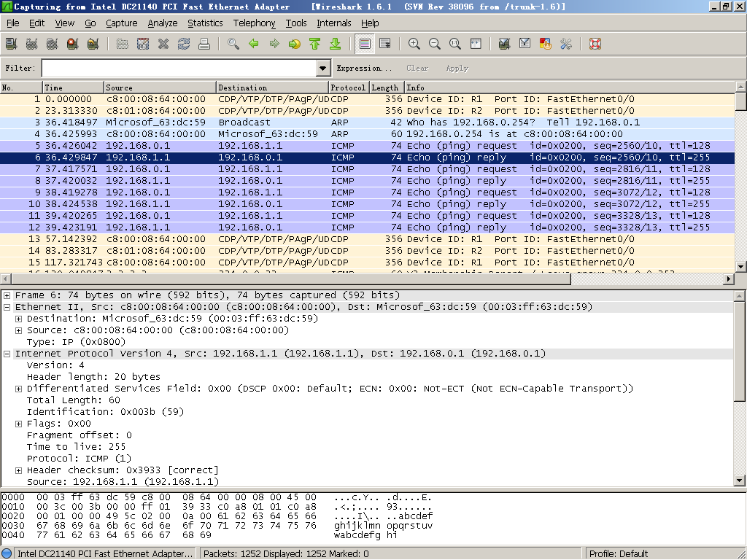Go forward in packet history arrow
This screenshot has width=747, height=560.
coord(274,44)
